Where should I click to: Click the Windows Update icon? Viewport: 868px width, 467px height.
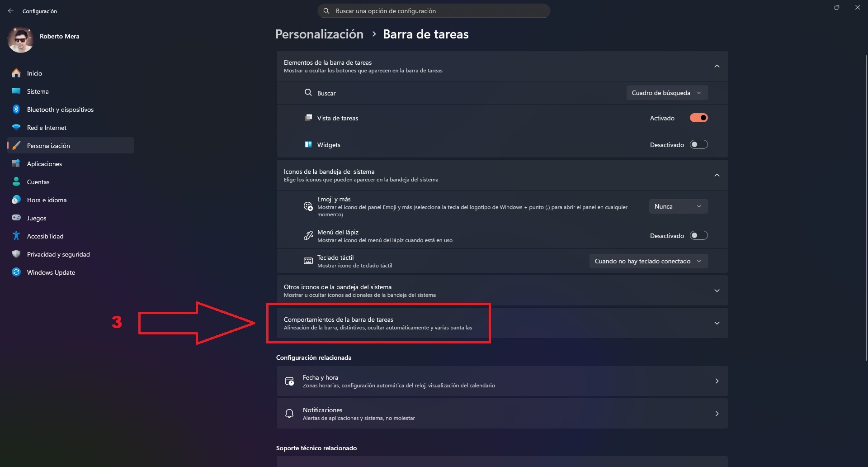click(16, 272)
